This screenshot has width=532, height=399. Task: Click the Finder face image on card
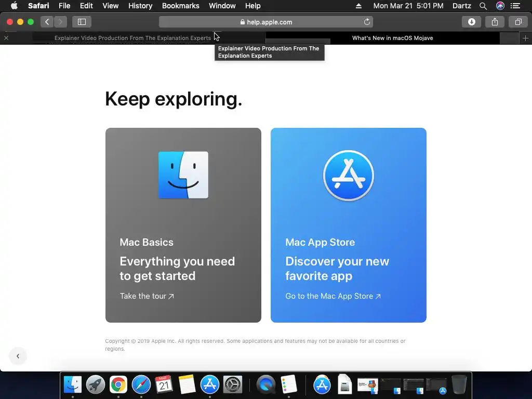[x=183, y=175]
